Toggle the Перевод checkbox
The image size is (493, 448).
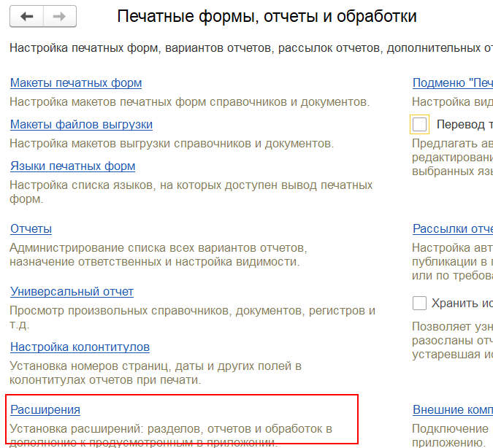pyautogui.click(x=420, y=124)
